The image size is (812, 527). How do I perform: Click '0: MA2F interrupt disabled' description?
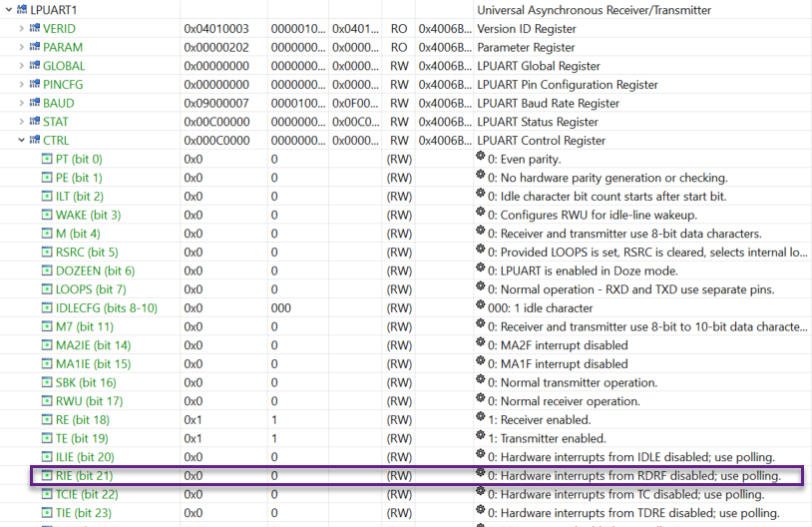pyautogui.click(x=558, y=345)
